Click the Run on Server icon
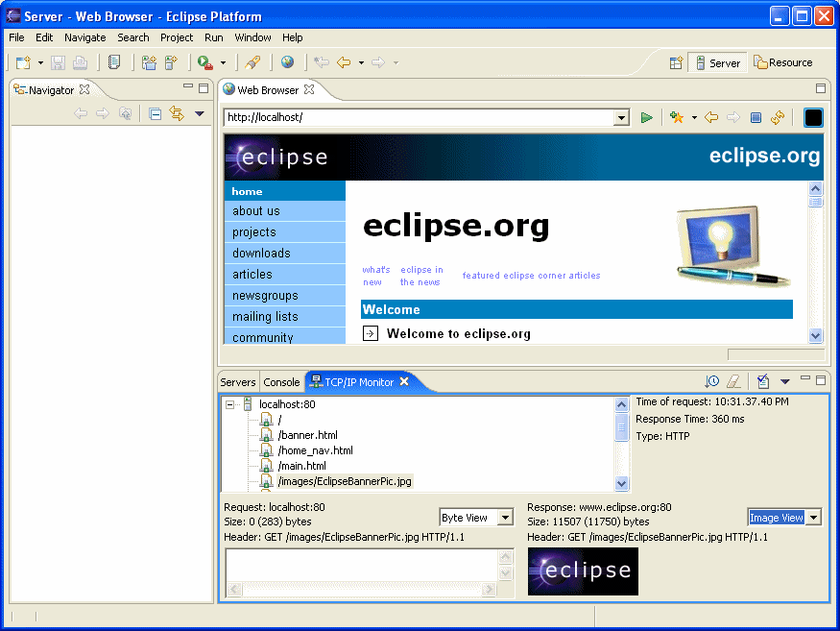The width and height of the screenshot is (840, 631). (205, 62)
